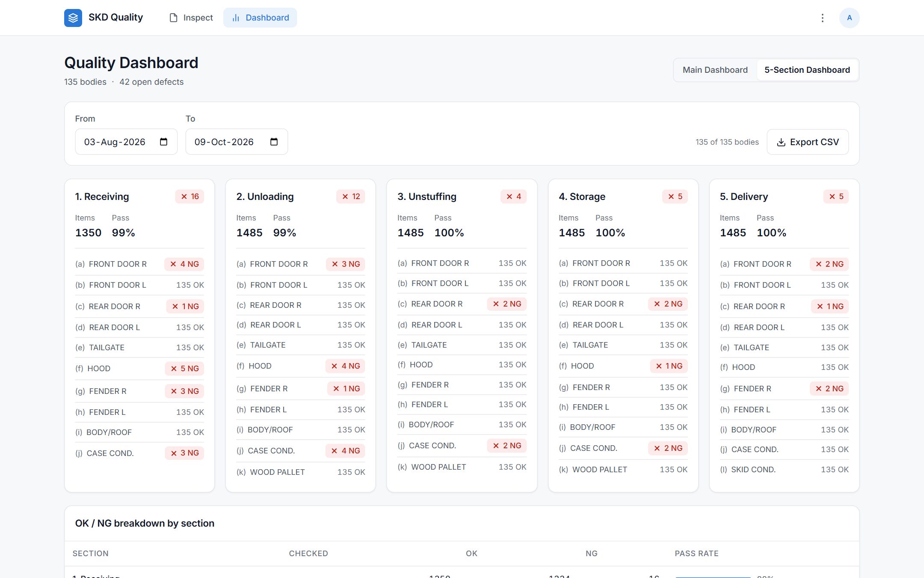The image size is (924, 578).
Task: Open the three-dot more options menu
Action: 822,18
